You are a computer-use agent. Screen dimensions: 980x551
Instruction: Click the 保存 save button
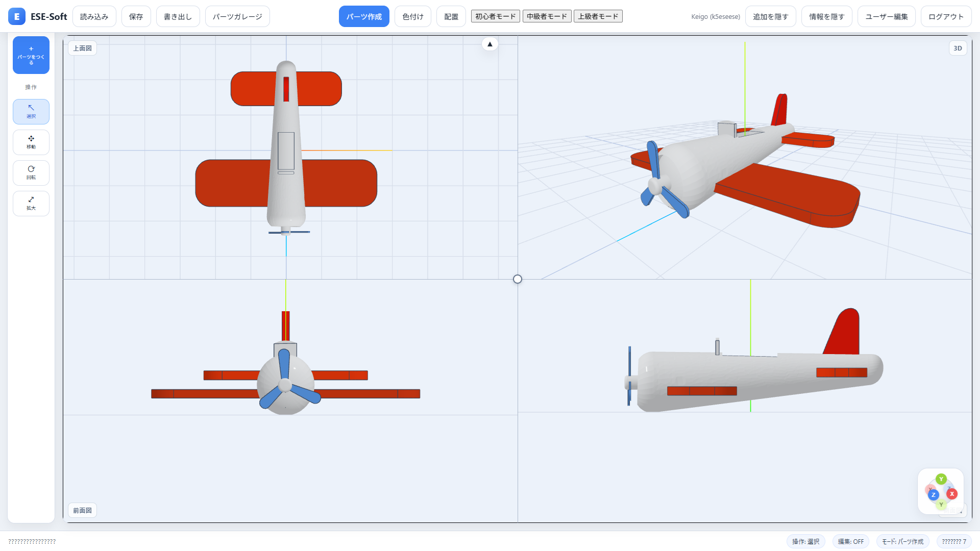pyautogui.click(x=136, y=16)
